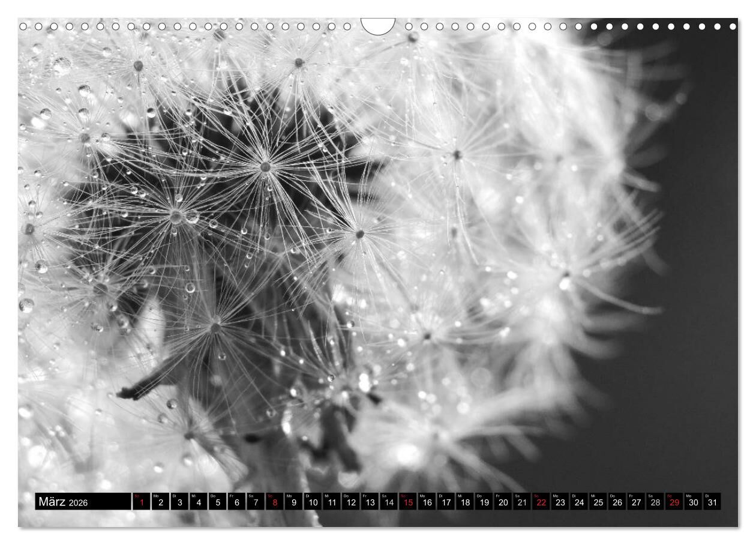
Task: Select the red Sunday 22 cell
Action: click(x=541, y=502)
